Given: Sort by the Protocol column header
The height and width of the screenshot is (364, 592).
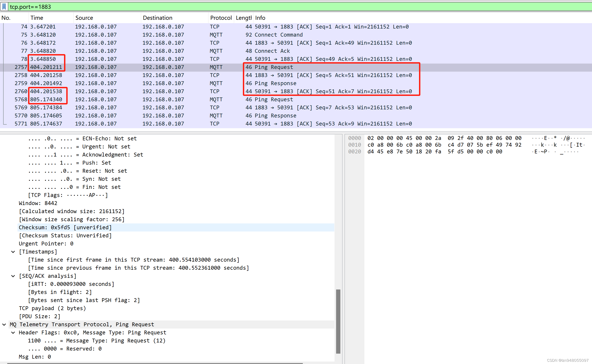Looking at the screenshot, I should point(221,18).
